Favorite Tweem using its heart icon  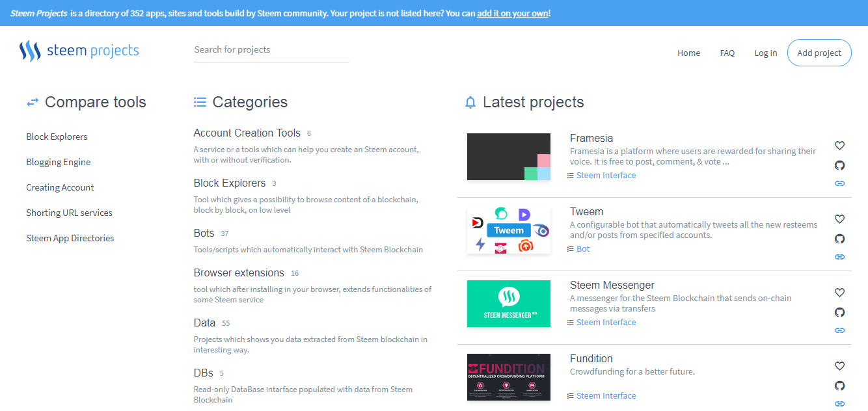pos(839,219)
